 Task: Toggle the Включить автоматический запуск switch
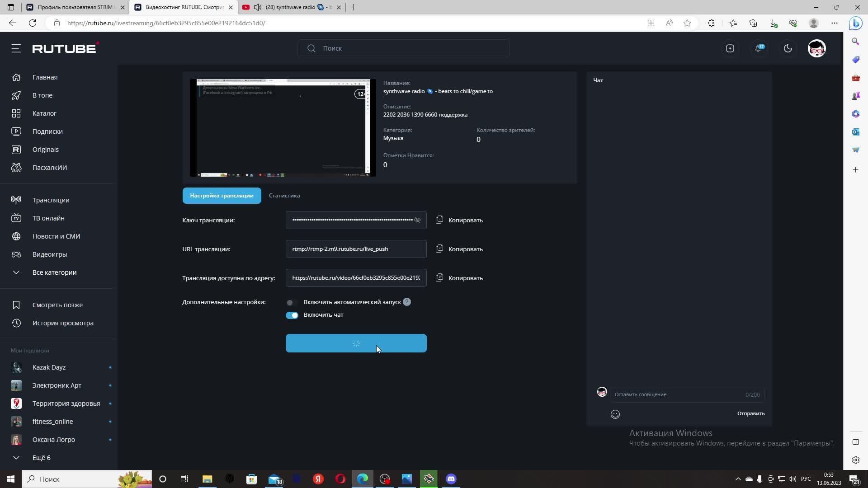point(292,302)
